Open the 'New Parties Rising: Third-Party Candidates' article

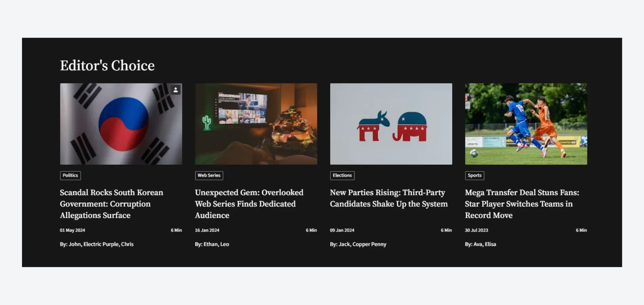coord(389,198)
